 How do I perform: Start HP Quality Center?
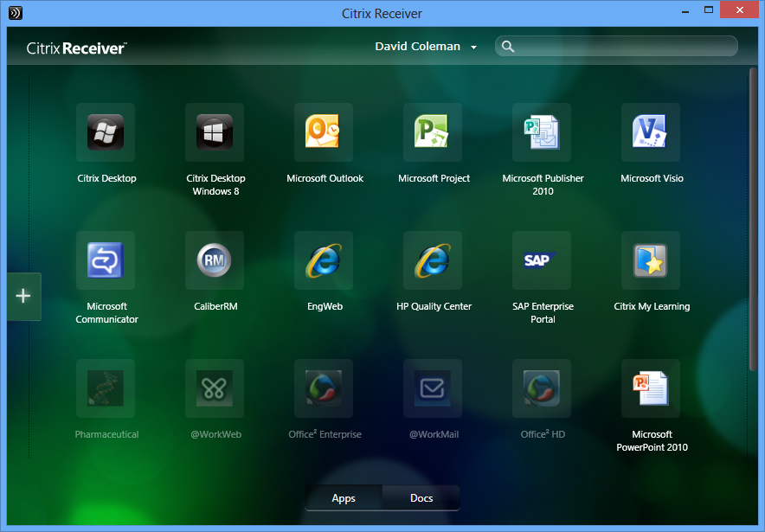click(433, 260)
